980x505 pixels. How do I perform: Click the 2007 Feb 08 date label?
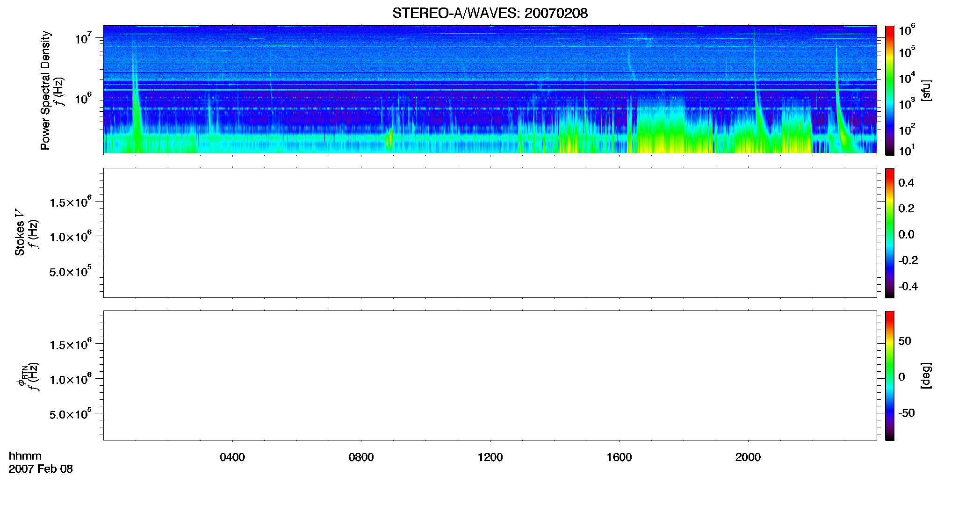click(41, 469)
